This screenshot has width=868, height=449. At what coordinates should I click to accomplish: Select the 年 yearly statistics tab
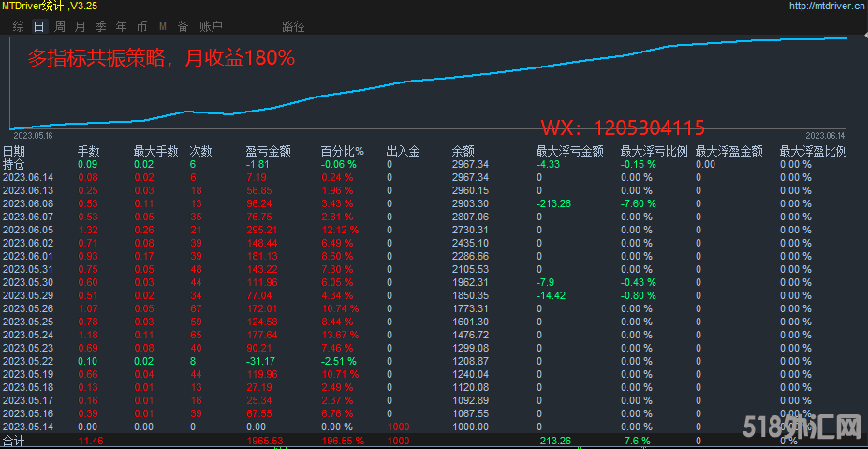coord(121,26)
